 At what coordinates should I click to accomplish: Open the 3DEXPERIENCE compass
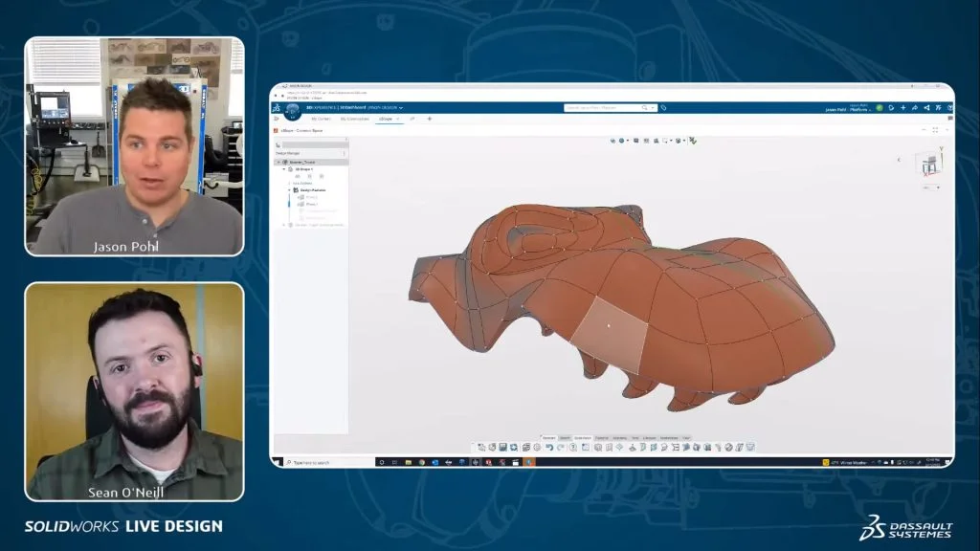tap(293, 111)
